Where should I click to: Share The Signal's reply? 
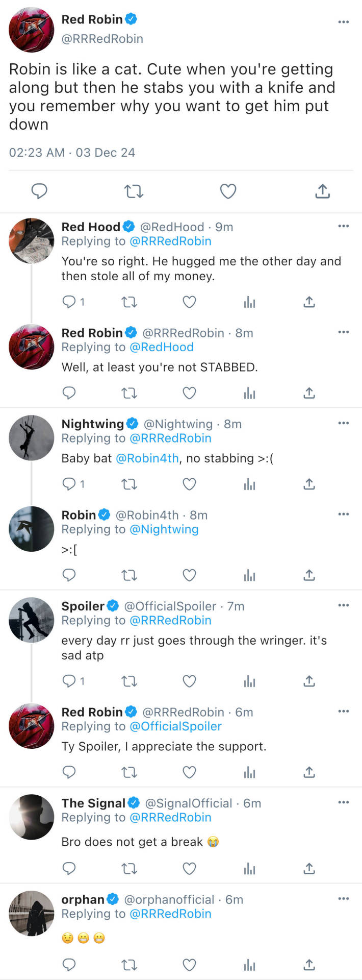click(309, 868)
